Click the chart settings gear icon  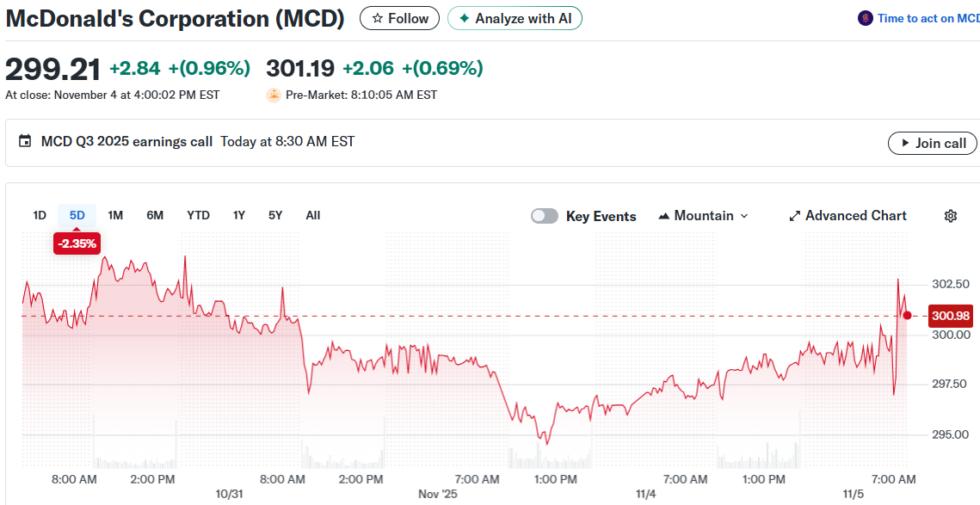pyautogui.click(x=951, y=216)
